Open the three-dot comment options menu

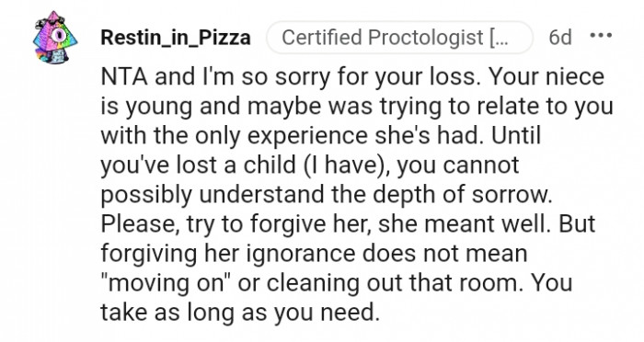pos(601,35)
